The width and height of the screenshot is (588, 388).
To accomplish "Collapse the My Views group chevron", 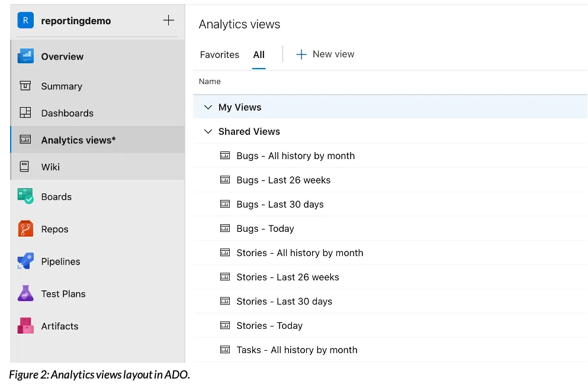I will click(x=208, y=107).
